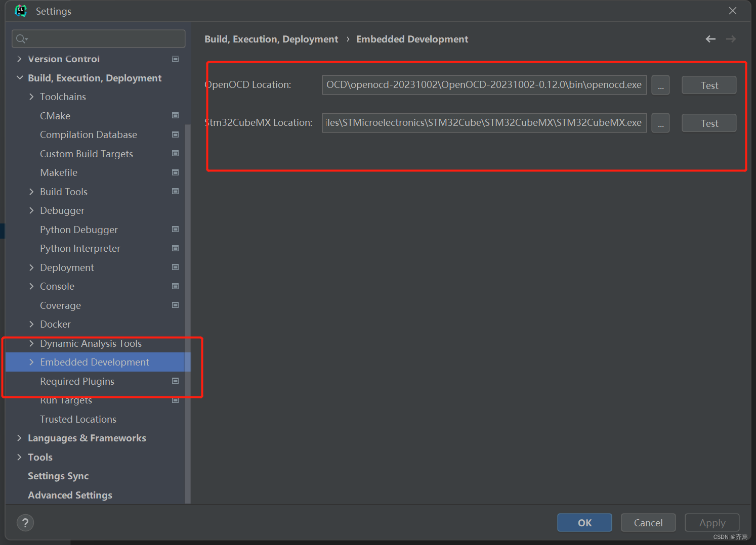Click project-level icon beside Build Tools
The height and width of the screenshot is (545, 756).
click(176, 191)
